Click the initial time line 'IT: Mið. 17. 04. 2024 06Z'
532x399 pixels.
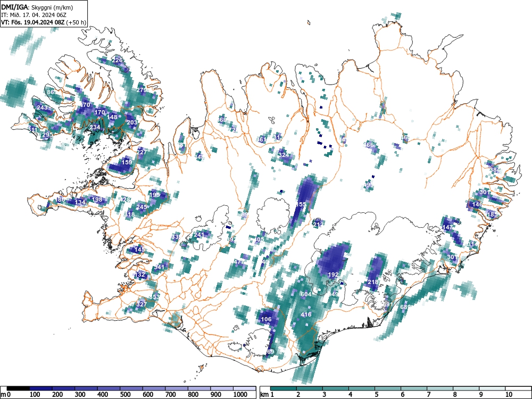34,15
